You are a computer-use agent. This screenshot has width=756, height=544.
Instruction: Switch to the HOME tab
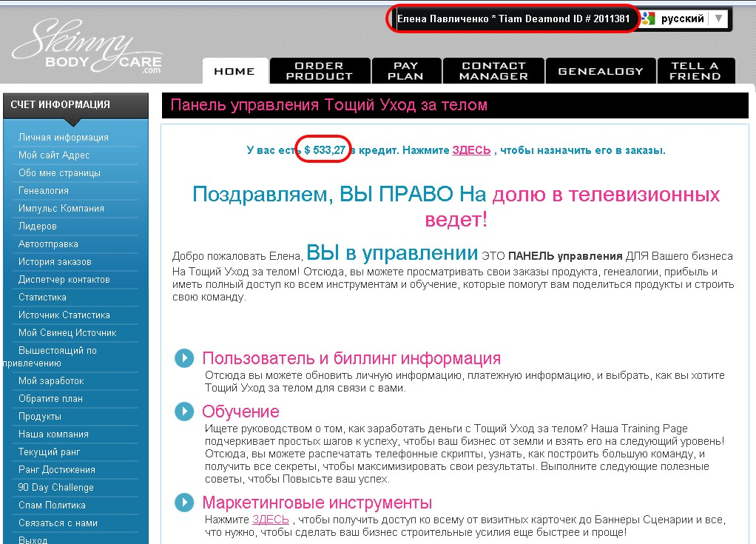tap(234, 71)
